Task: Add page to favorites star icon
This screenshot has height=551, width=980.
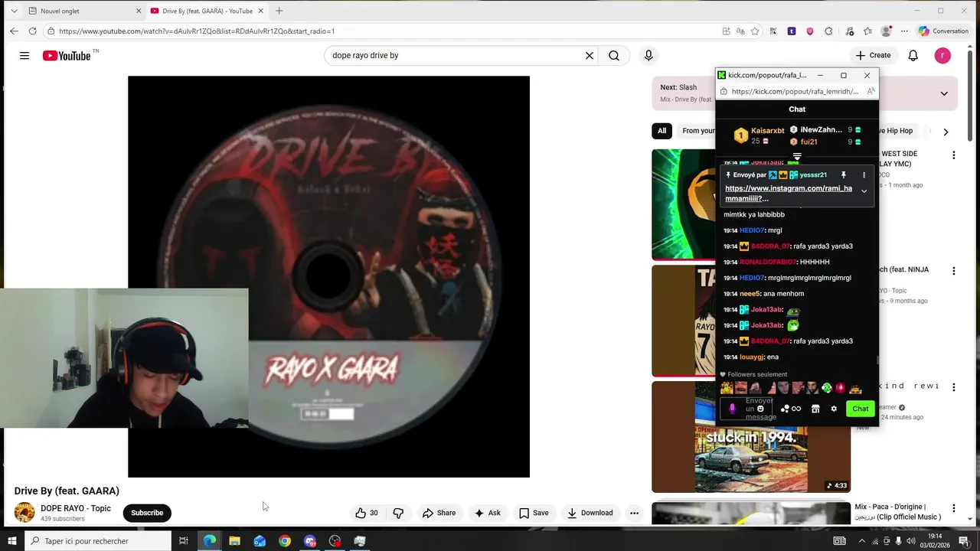Action: [755, 31]
